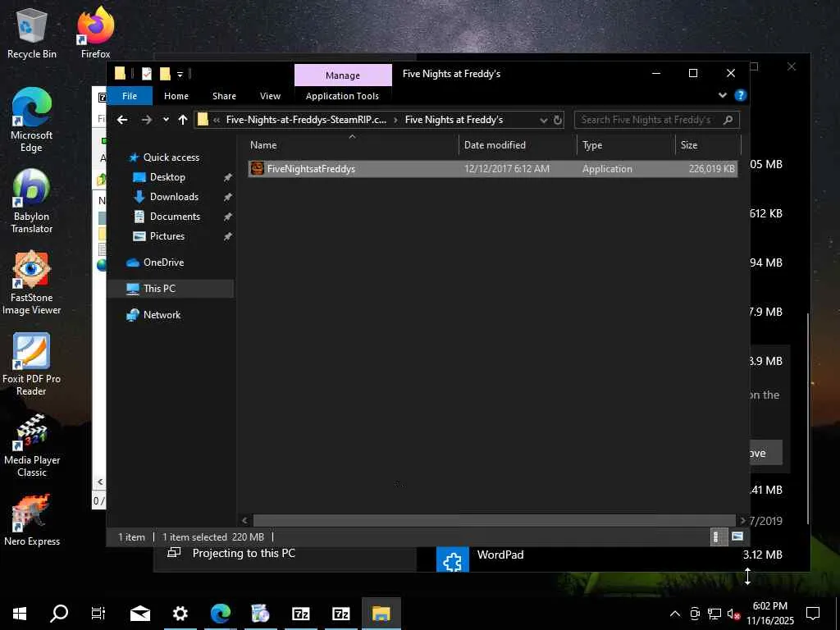Open the File menu tab
The width and height of the screenshot is (840, 630).
point(130,96)
